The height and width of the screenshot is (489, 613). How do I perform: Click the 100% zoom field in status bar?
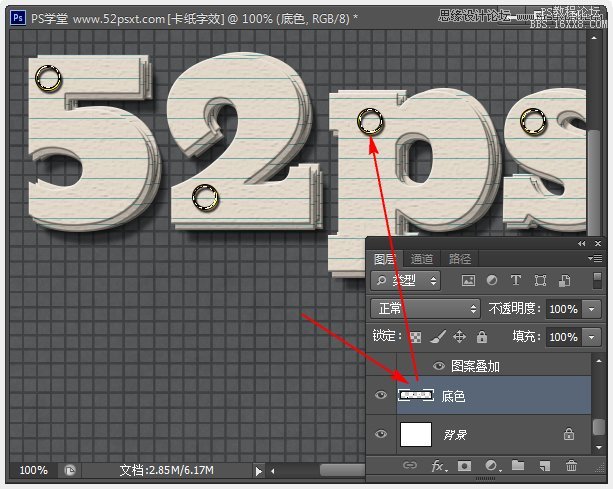[33, 470]
